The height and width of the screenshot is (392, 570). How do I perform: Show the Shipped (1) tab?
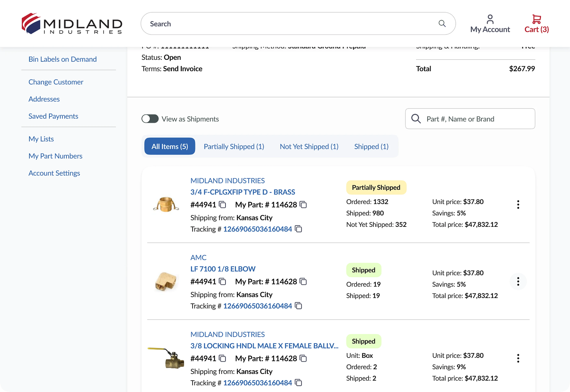click(371, 146)
